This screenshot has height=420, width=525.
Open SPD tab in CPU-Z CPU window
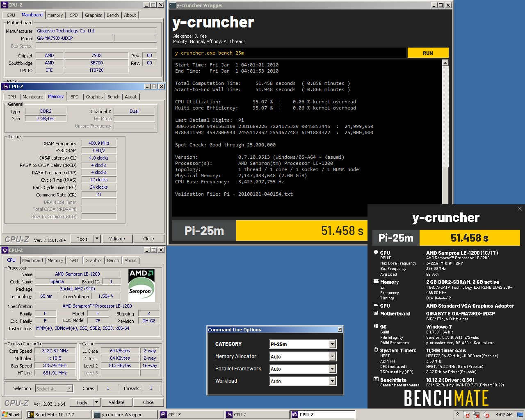point(74,260)
